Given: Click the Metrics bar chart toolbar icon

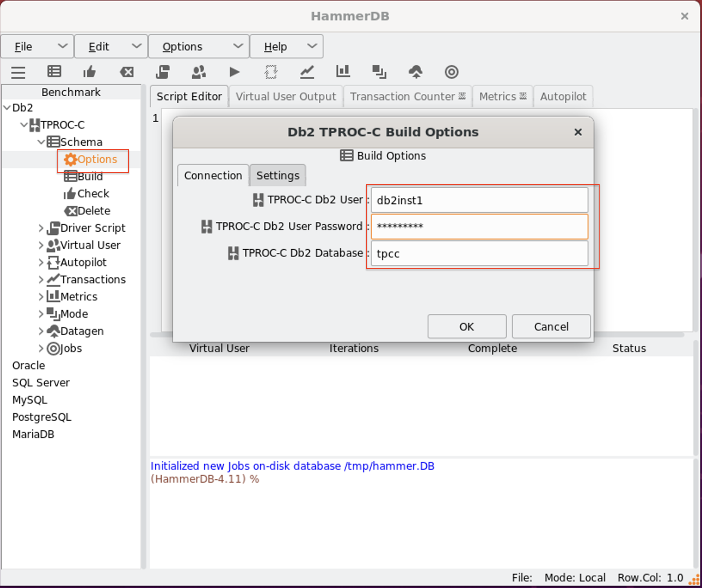Looking at the screenshot, I should tap(343, 72).
